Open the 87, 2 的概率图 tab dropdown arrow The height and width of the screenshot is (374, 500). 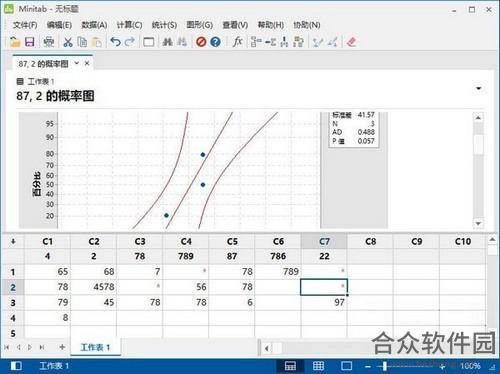click(x=77, y=63)
